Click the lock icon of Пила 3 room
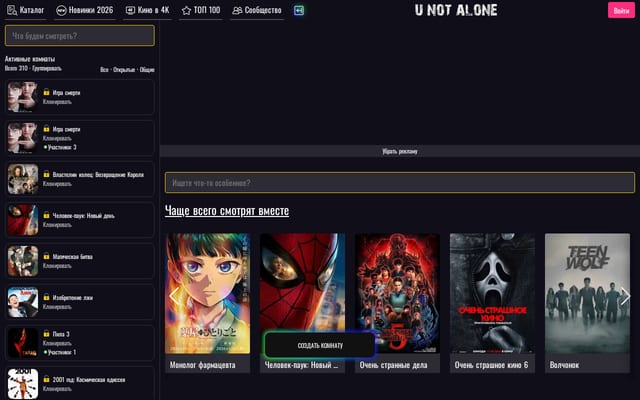 tap(46, 333)
